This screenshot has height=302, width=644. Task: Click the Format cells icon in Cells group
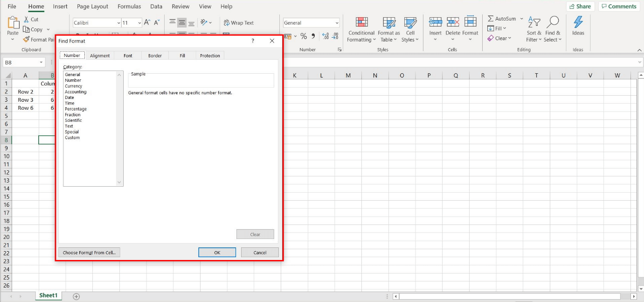coord(471,22)
